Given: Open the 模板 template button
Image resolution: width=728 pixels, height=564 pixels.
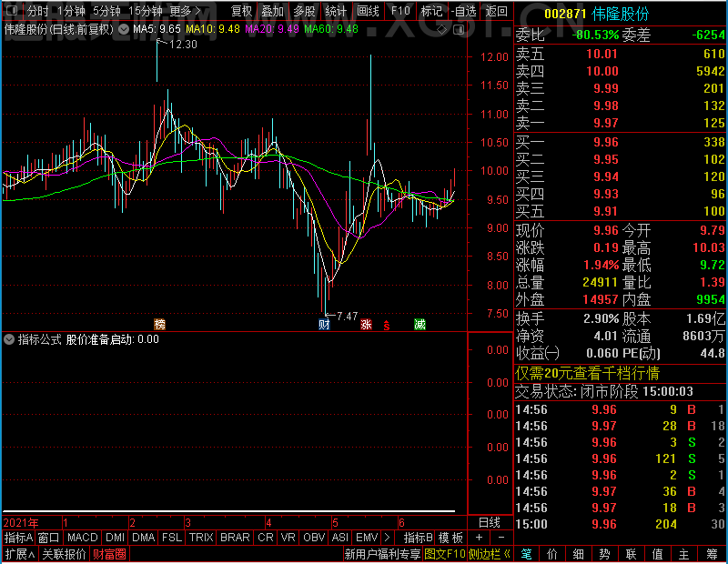Looking at the screenshot, I should pyautogui.click(x=450, y=537).
